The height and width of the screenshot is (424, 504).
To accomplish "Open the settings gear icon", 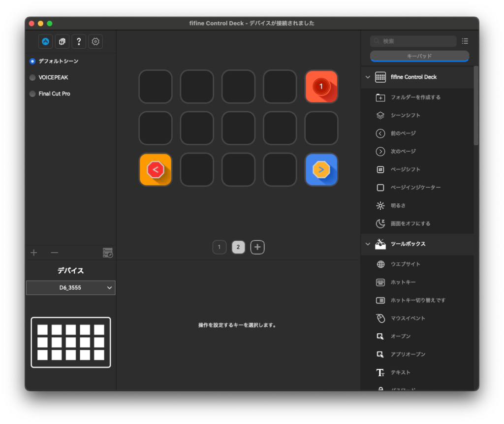I will point(95,41).
